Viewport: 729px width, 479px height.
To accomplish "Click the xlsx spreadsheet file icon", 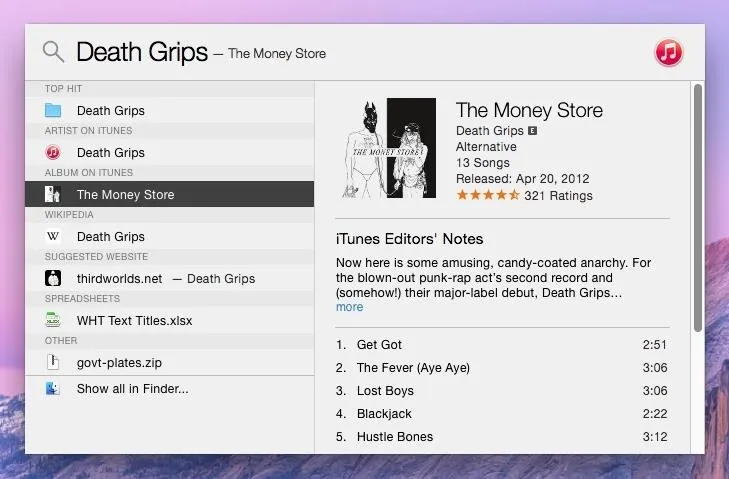I will pos(53,320).
